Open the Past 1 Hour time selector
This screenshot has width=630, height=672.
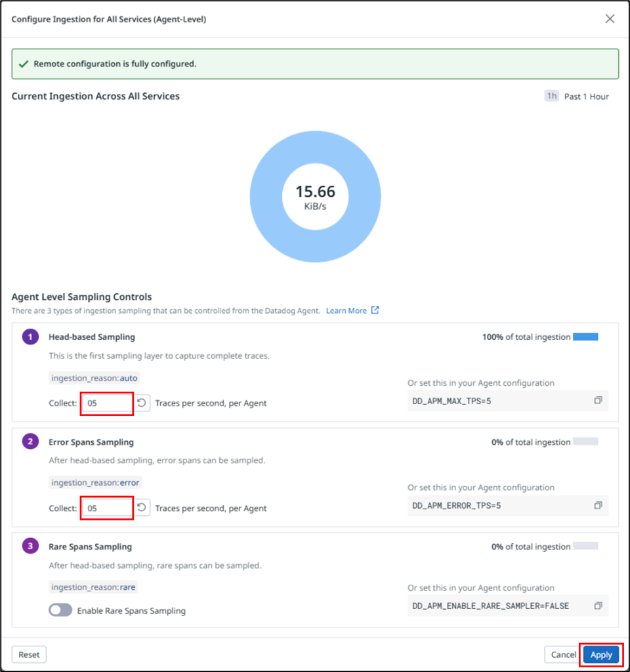[x=586, y=96]
